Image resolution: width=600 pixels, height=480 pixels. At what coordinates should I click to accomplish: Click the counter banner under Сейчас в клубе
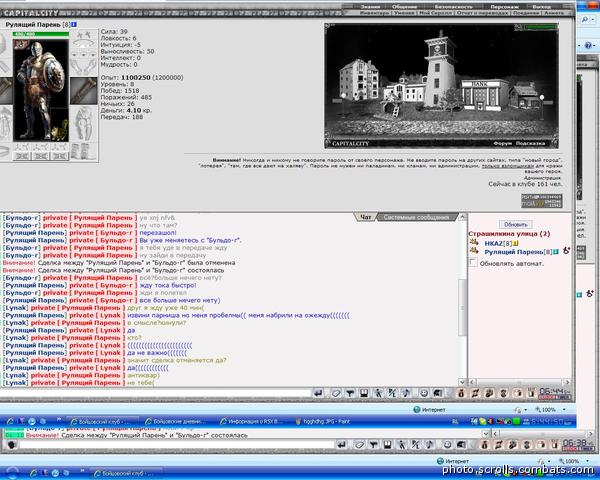point(541,201)
